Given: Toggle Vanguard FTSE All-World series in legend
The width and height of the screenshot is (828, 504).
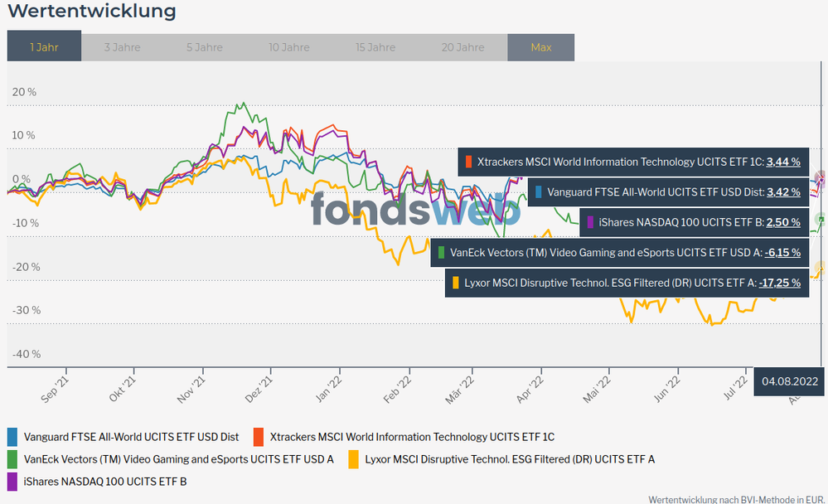Looking at the screenshot, I should 131,436.
